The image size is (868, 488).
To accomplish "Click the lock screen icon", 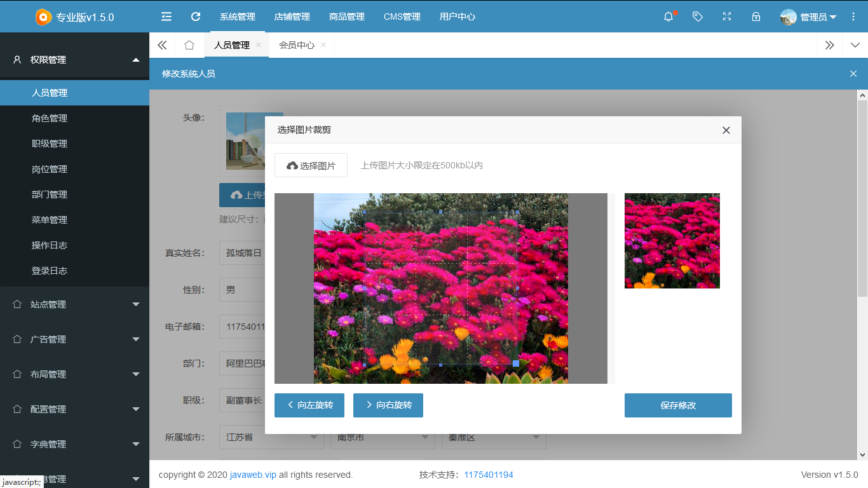I will [756, 17].
